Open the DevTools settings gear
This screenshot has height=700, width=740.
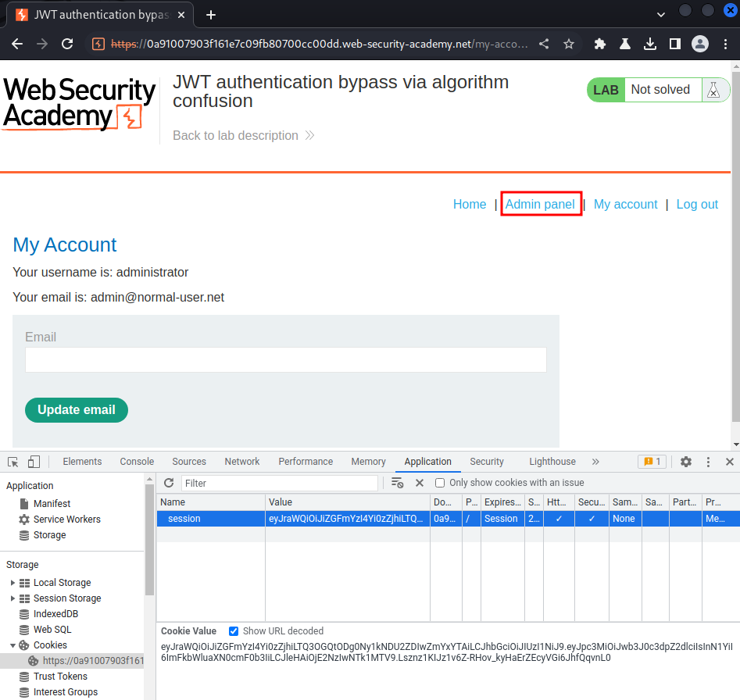686,462
